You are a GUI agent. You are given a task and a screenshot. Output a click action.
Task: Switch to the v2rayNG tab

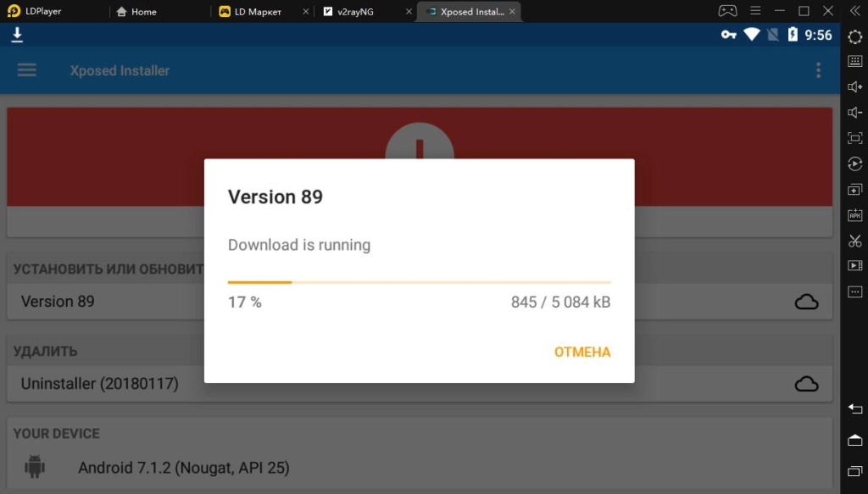[x=356, y=11]
